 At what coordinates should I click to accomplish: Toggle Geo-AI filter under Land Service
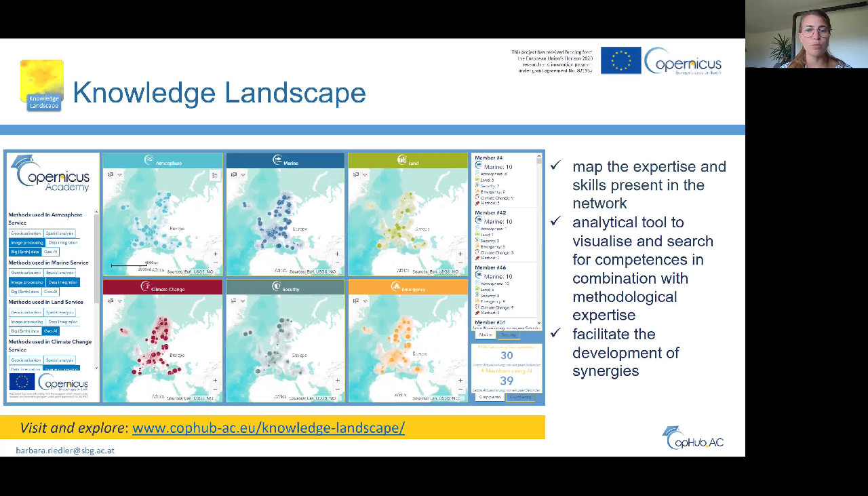[50, 331]
